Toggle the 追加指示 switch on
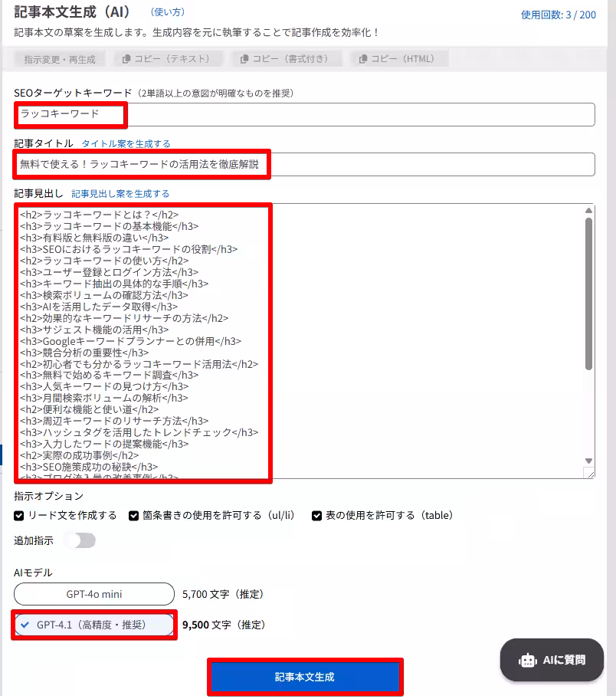616x699 pixels. 80,540
